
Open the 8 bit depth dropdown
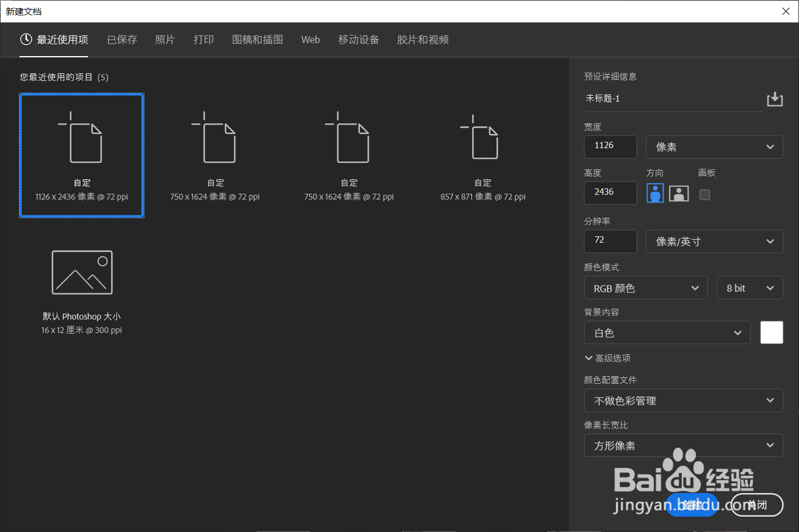click(750, 288)
